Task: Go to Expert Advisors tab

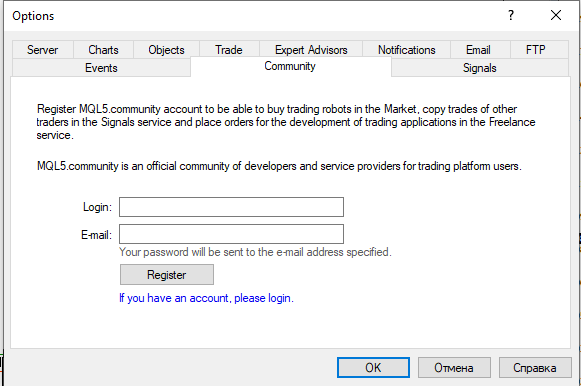Action: pos(311,50)
